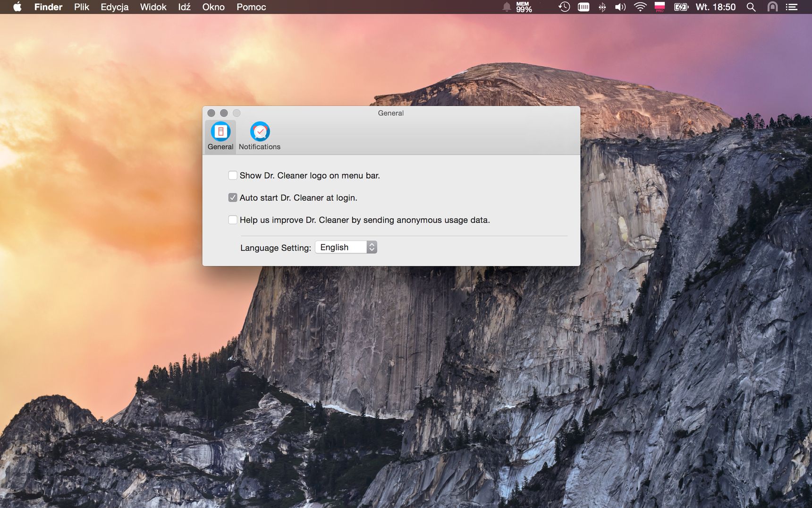The height and width of the screenshot is (508, 812).
Task: Open the Finder menu
Action: [x=48, y=7]
